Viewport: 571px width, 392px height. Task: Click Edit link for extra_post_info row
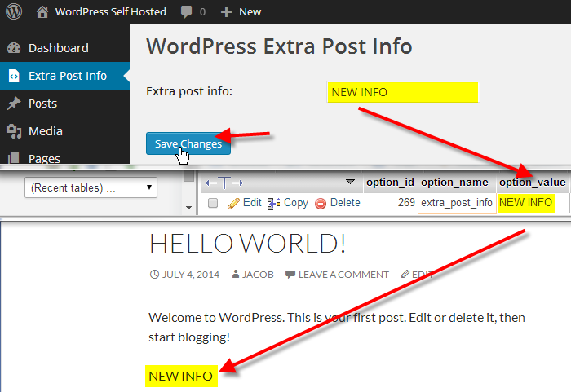click(252, 202)
